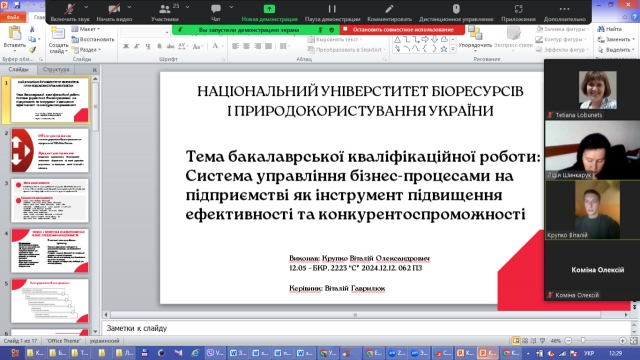
Task: Open Viber from the taskbar
Action: click(214, 353)
